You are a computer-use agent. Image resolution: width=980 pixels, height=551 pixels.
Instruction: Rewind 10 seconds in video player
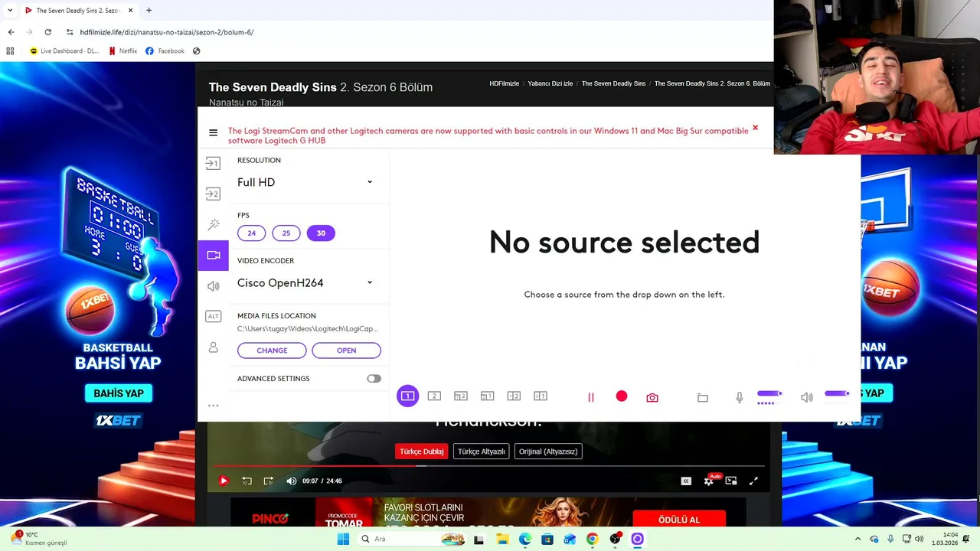pos(247,481)
